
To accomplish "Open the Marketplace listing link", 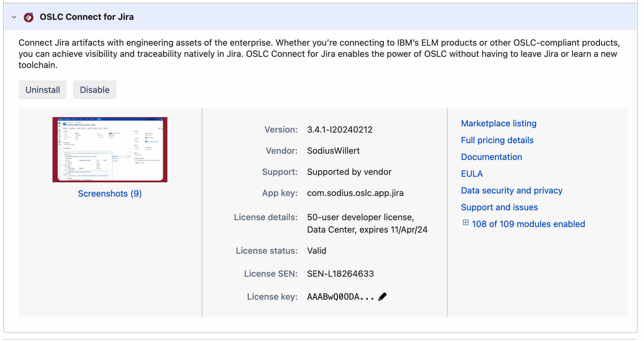I will click(499, 123).
